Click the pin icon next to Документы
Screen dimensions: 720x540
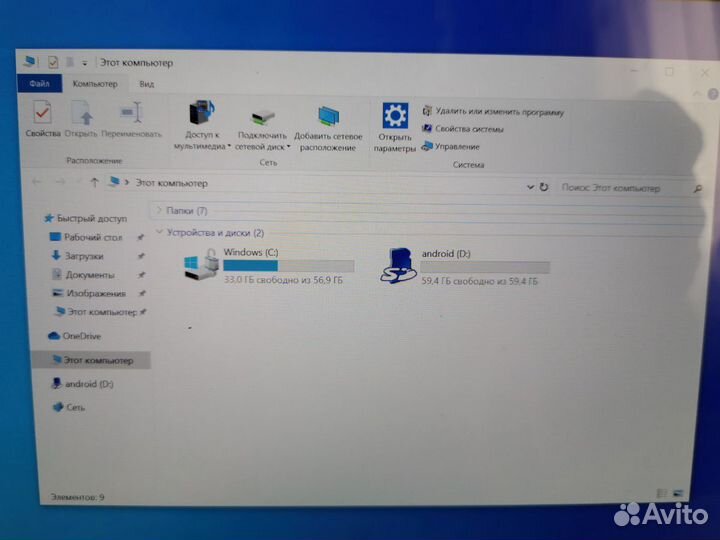coord(141,275)
